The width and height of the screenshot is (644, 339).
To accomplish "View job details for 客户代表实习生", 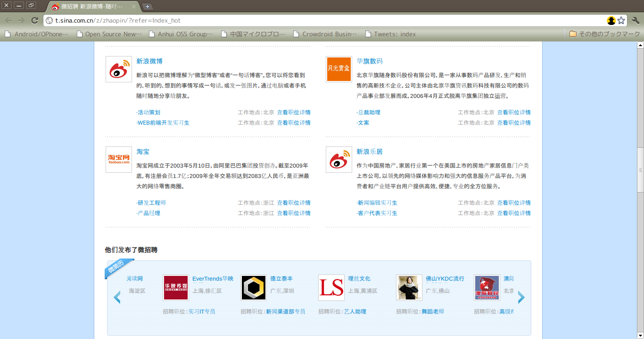I will click(514, 213).
